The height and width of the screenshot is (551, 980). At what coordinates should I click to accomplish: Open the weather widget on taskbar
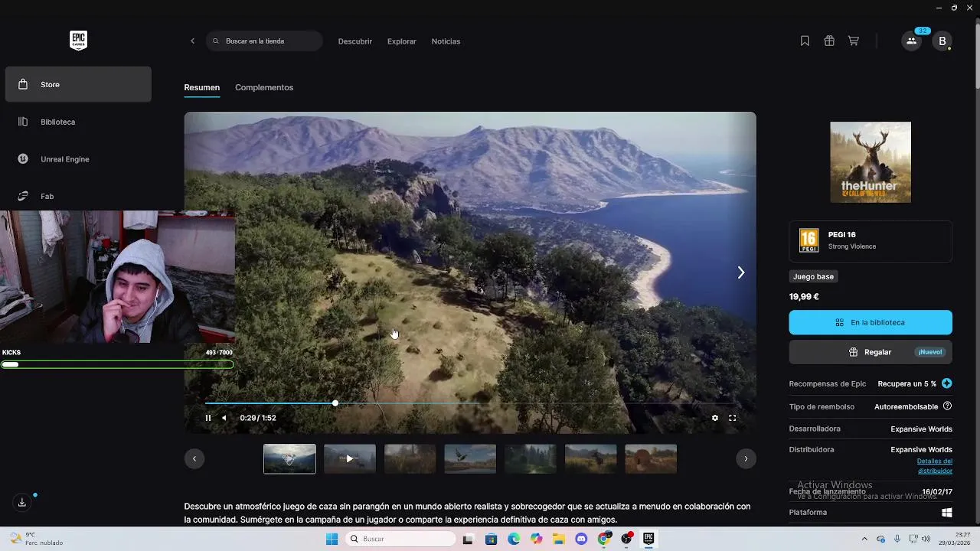(x=37, y=539)
